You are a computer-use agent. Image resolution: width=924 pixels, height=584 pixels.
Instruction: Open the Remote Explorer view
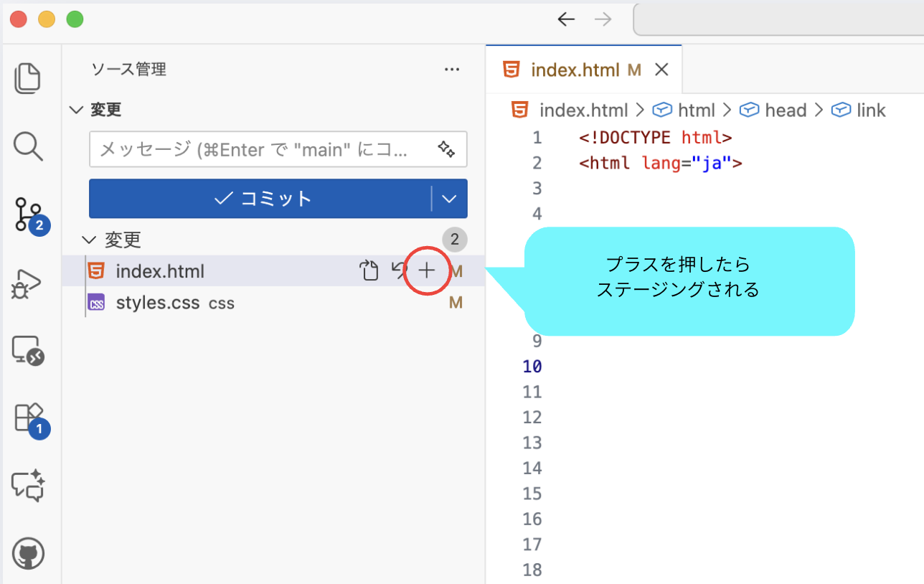(28, 351)
